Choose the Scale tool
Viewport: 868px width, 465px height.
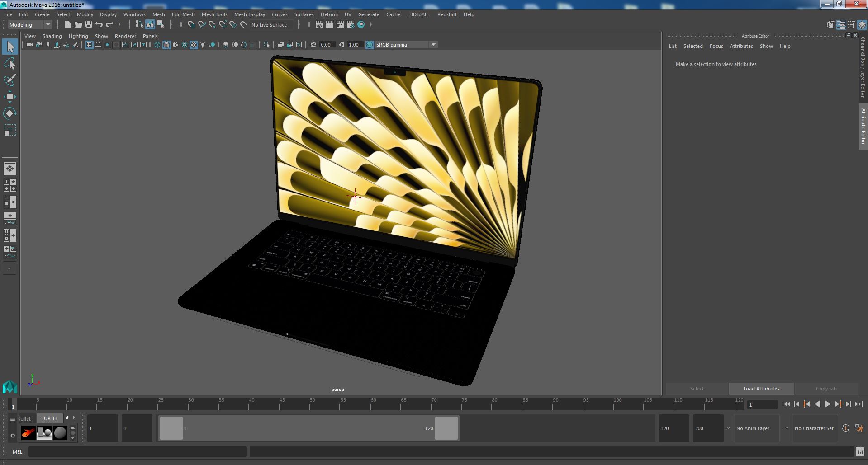(x=10, y=130)
